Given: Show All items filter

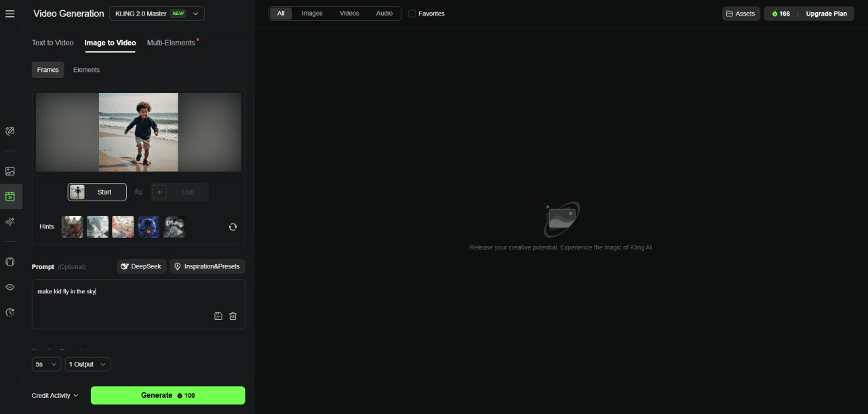Looking at the screenshot, I should click(281, 14).
